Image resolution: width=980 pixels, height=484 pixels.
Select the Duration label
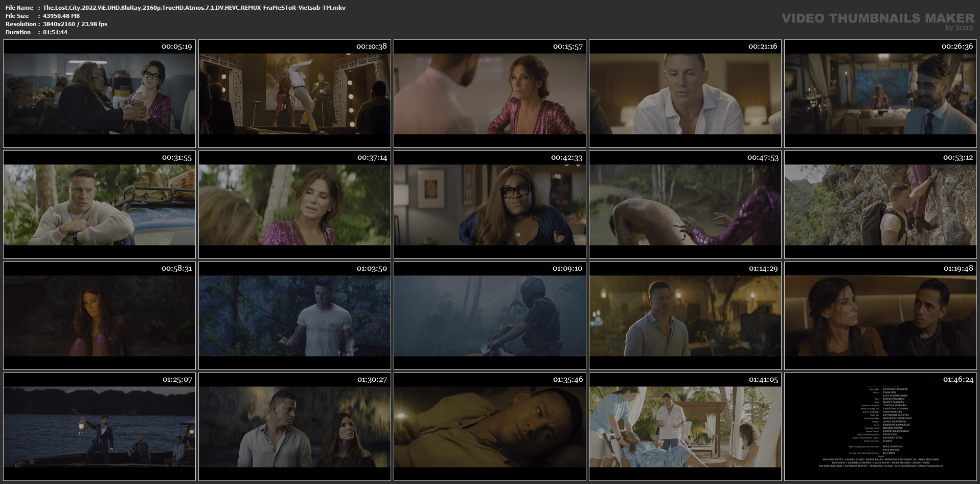18,32
